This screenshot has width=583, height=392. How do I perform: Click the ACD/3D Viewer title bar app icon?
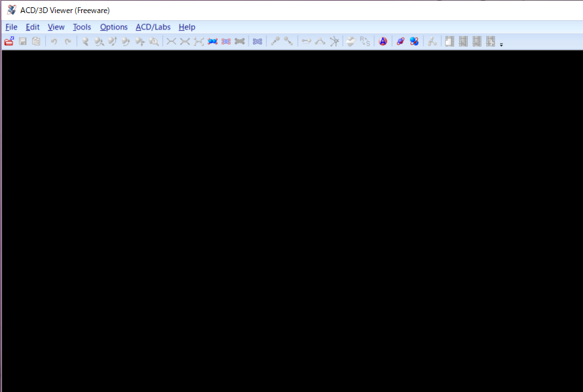coord(12,10)
